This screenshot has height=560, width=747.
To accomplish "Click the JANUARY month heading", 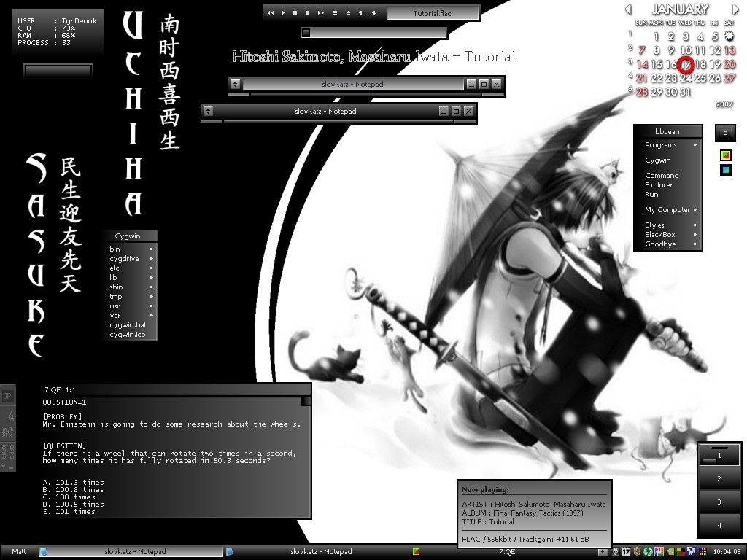I will (681, 9).
